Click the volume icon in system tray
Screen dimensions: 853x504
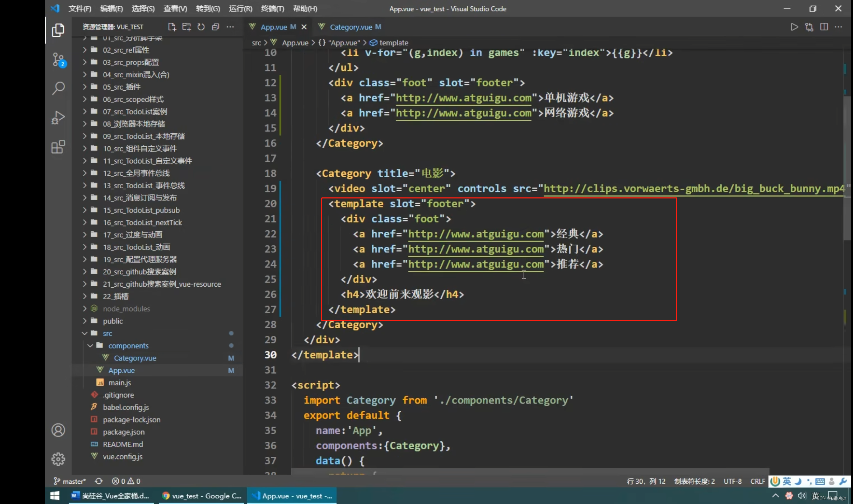pos(802,496)
